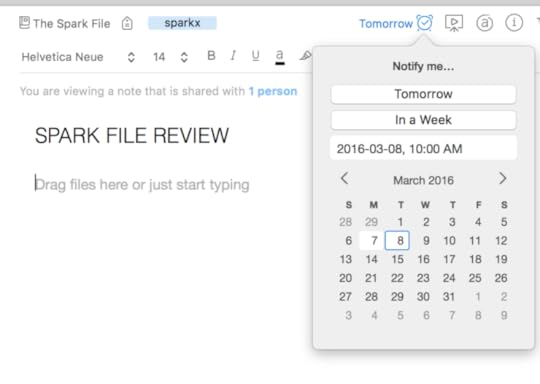The height and width of the screenshot is (384, 540).
Task: Click the notebook icon beside The Spark File
Action: 24,23
